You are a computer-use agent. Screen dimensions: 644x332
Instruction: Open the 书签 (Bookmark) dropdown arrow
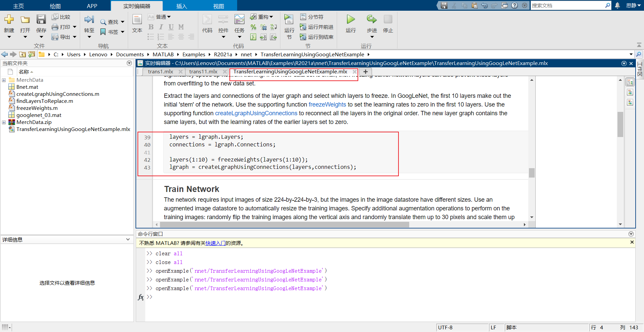tap(122, 32)
